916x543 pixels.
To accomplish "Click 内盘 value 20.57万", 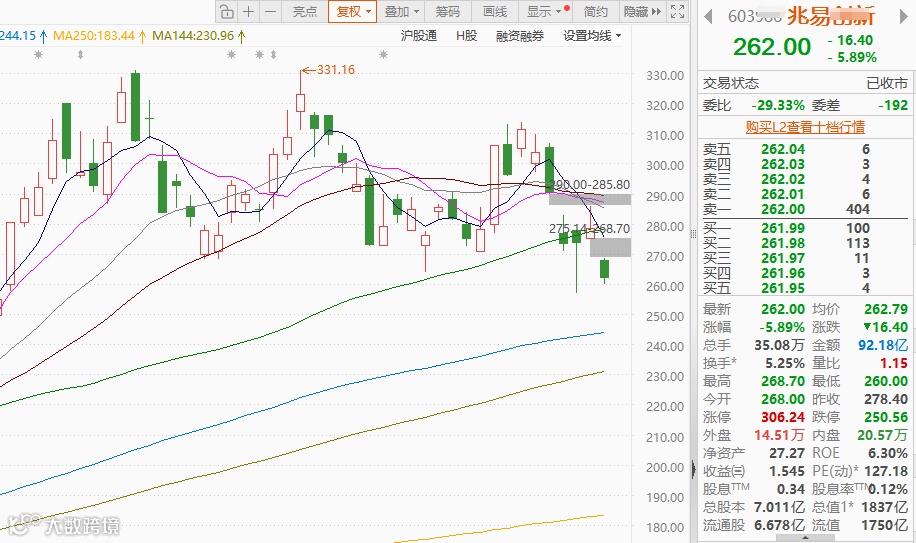I will click(x=883, y=436).
